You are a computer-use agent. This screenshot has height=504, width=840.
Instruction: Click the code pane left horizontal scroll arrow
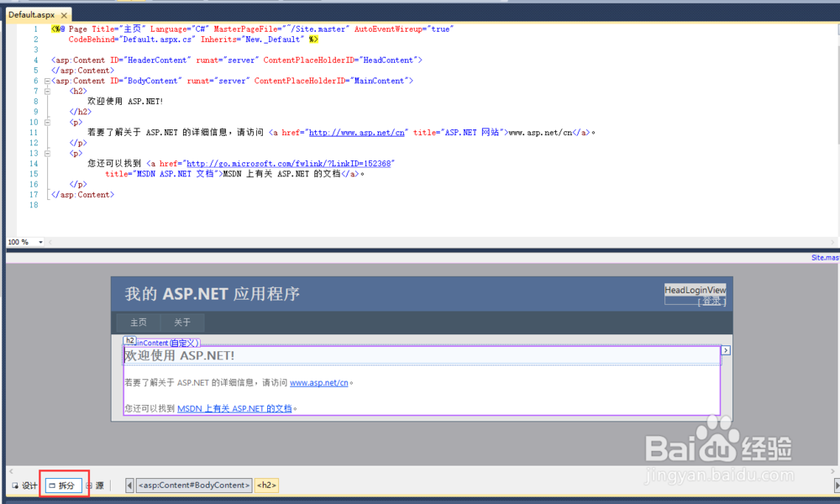pyautogui.click(x=50, y=242)
